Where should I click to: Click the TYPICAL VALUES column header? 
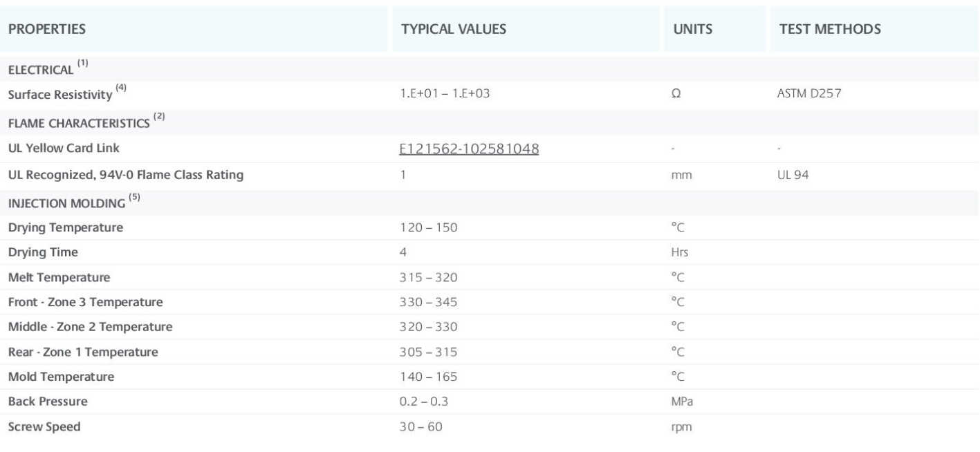coord(454,30)
